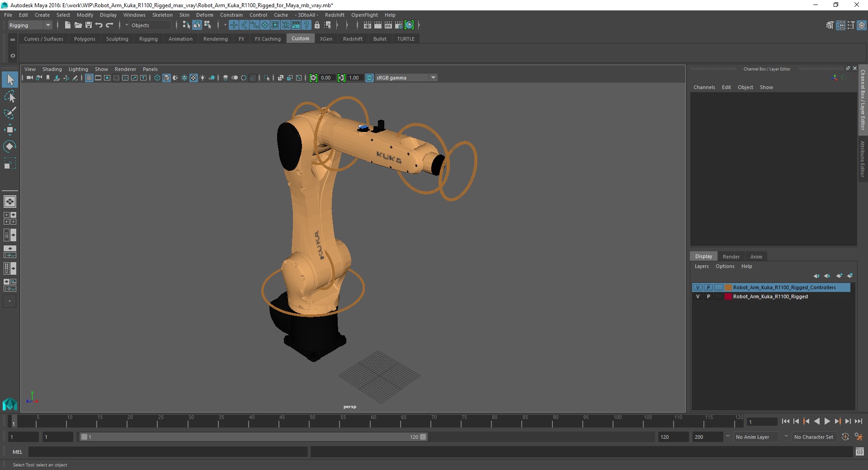Toggle textured display in viewport
Viewport: 868px width, 470px height.
pyautogui.click(x=193, y=78)
